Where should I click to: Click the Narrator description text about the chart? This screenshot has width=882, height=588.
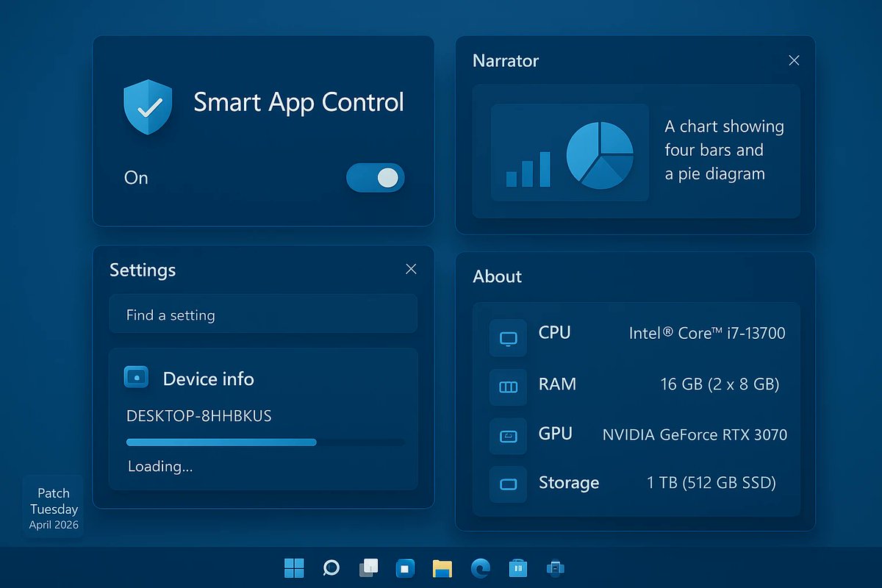tap(724, 150)
